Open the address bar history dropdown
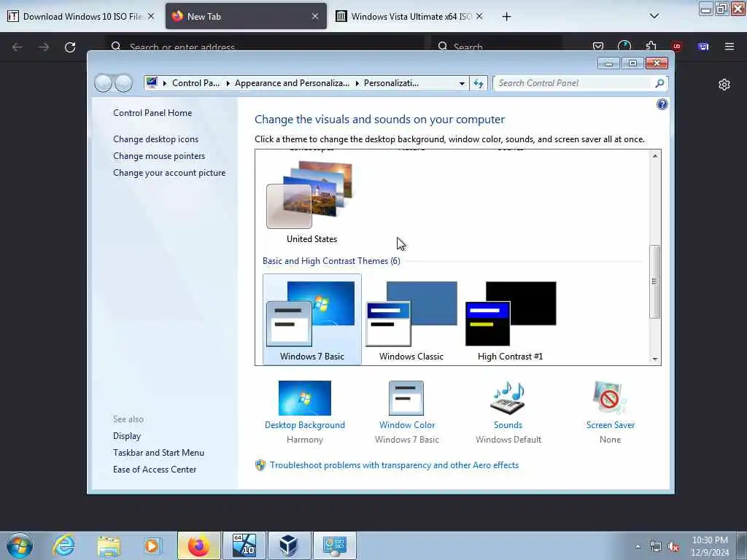Viewport: 747px width, 560px height. coord(462,83)
